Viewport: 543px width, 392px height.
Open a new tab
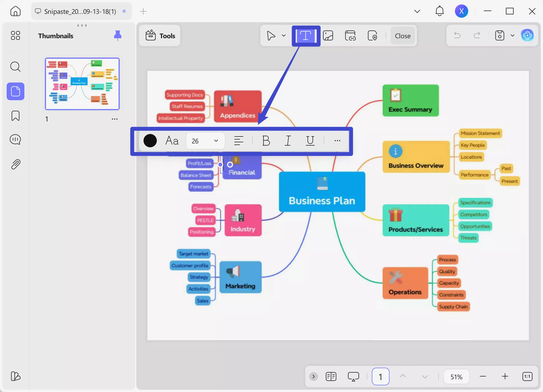(143, 11)
